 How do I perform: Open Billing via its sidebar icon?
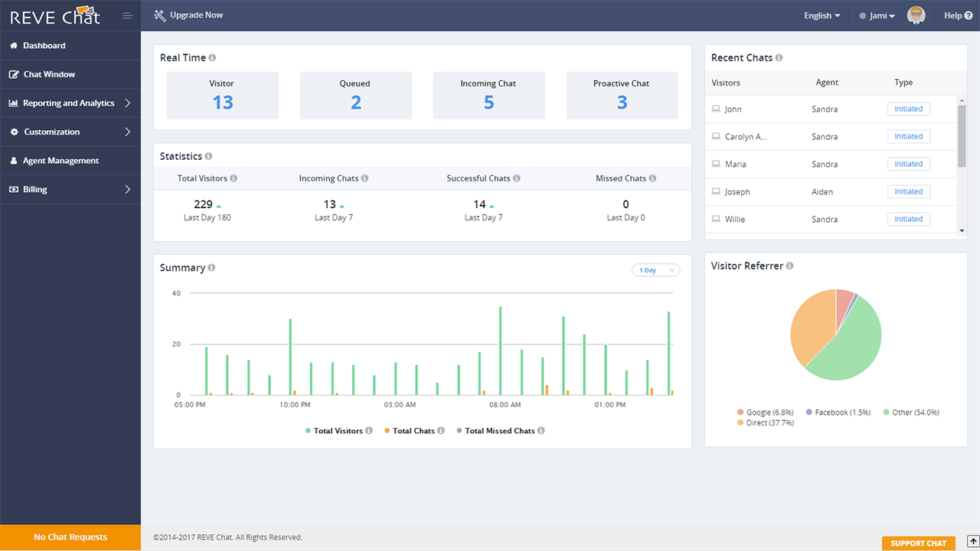click(14, 189)
